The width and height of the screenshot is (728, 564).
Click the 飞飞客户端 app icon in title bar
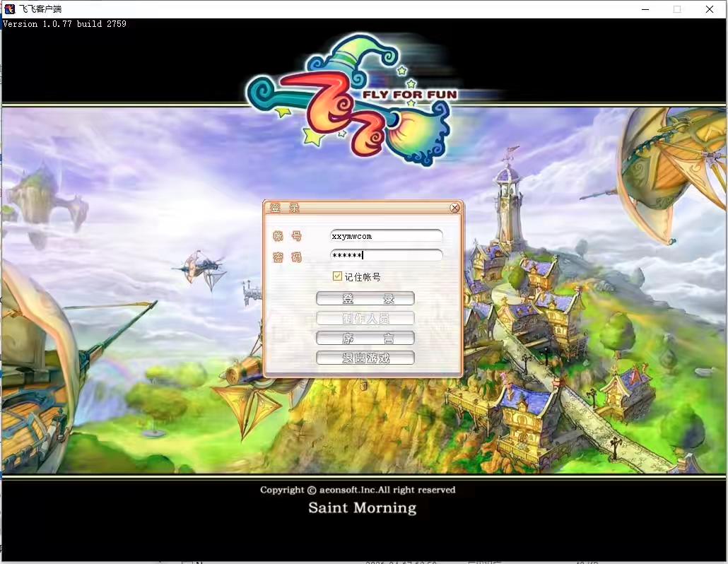pyautogui.click(x=8, y=8)
